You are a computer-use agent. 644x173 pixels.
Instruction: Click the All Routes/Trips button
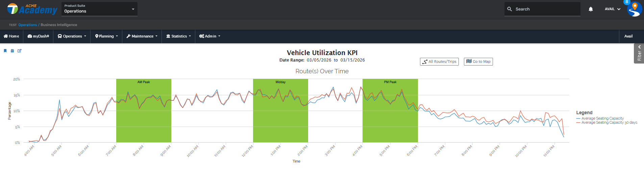pos(439,61)
